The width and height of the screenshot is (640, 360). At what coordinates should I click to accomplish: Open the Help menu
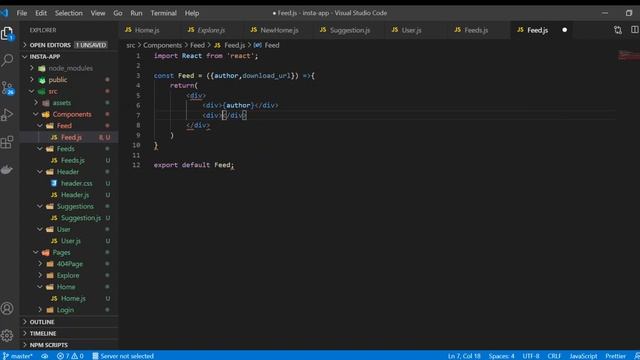click(x=192, y=13)
